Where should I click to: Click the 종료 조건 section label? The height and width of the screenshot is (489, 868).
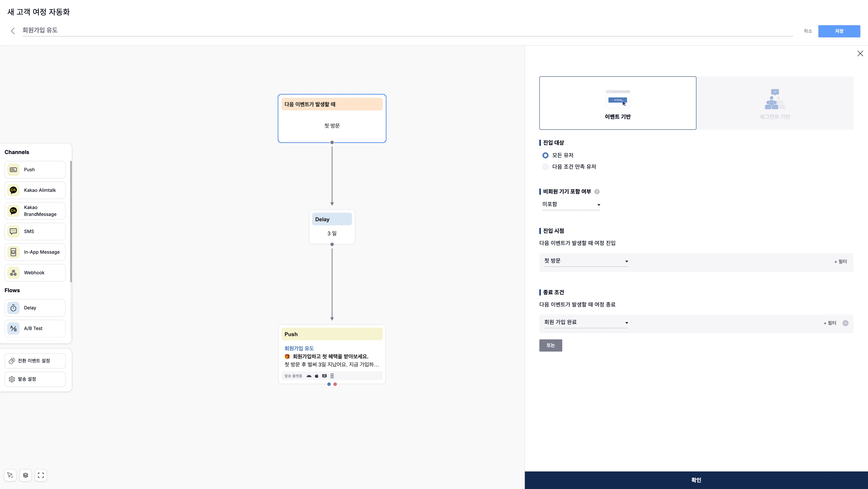pyautogui.click(x=553, y=292)
